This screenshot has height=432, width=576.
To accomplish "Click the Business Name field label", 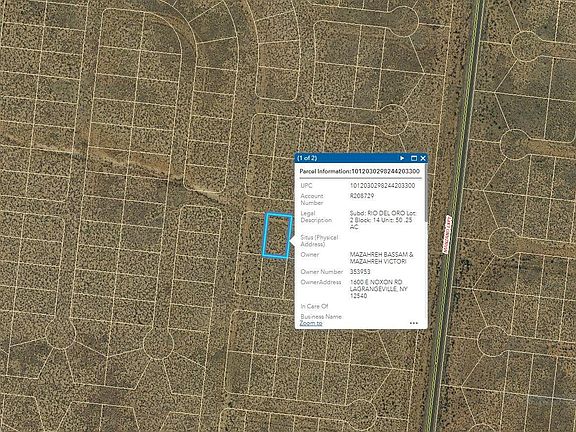I will click(321, 316).
